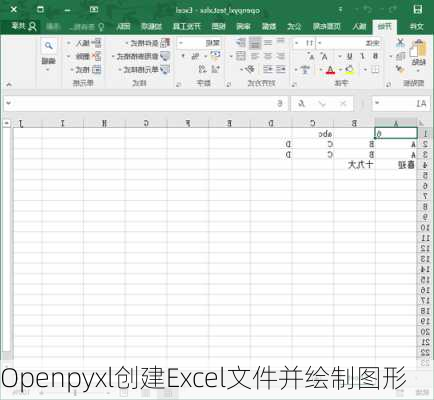Click the Decrease Indent icon

click(280, 69)
